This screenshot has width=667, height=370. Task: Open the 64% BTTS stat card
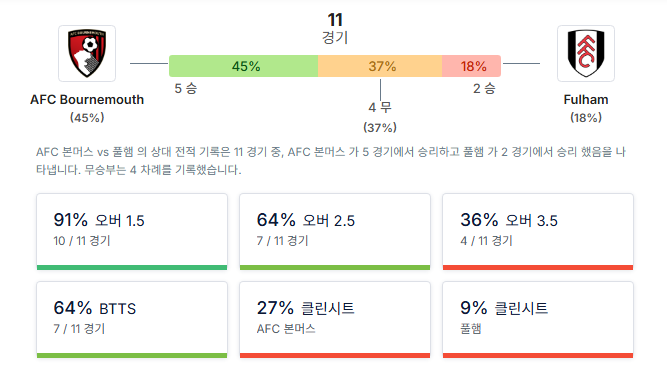point(132,320)
